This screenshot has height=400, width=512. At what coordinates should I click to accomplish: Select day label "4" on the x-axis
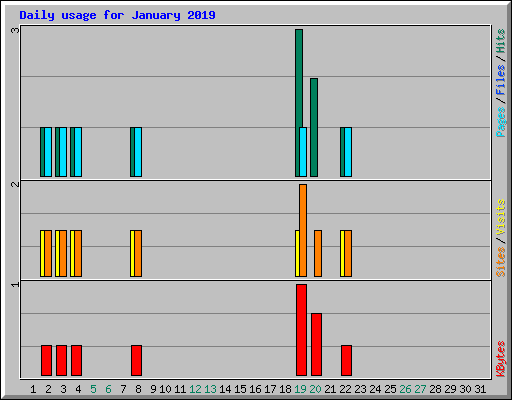point(78,389)
